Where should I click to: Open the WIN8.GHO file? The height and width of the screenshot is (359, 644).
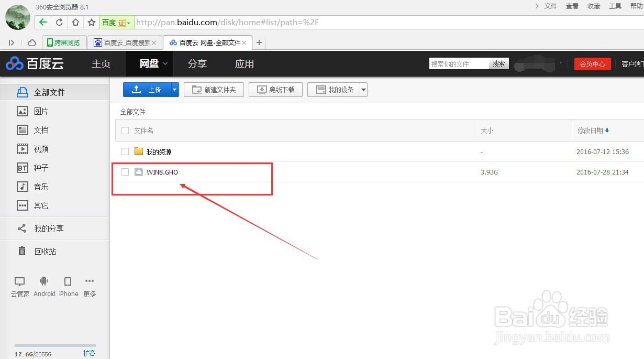point(162,172)
